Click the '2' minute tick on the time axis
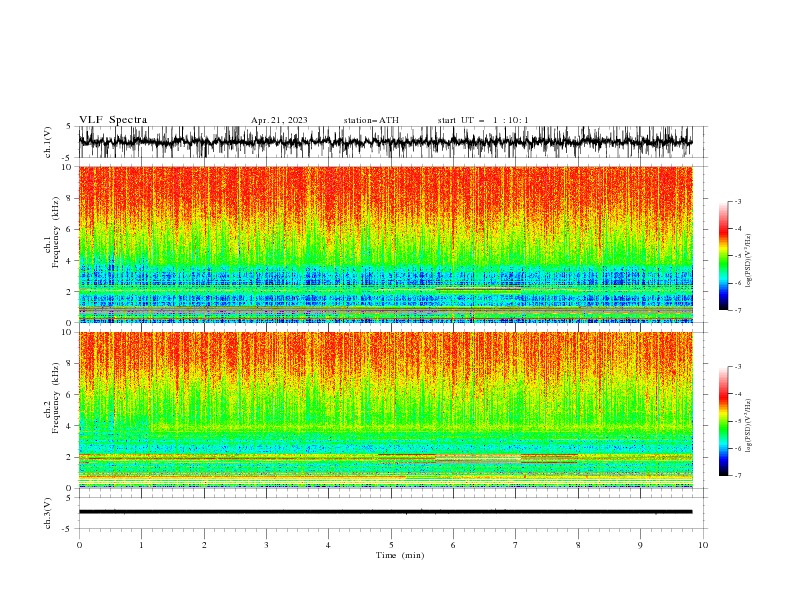This screenshot has width=792, height=612. [x=204, y=545]
